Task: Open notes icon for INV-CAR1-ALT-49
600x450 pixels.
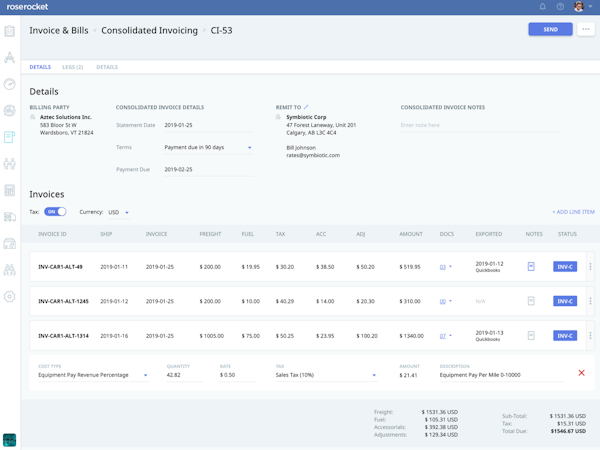Action: click(531, 267)
